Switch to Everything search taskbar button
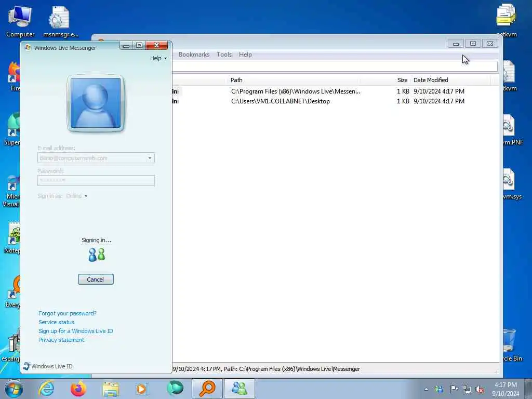This screenshot has height=399, width=532. 207,389
